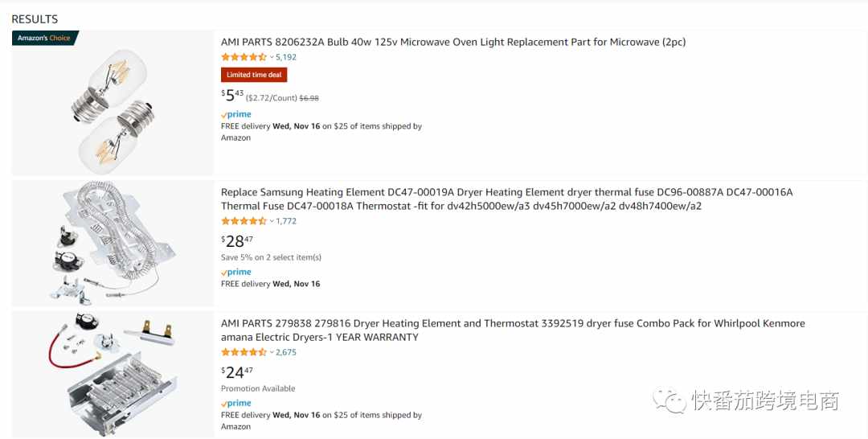Expand rating dropdown arrow beside 1,772
Image resolution: width=868 pixels, height=439 pixels.
pyautogui.click(x=272, y=221)
